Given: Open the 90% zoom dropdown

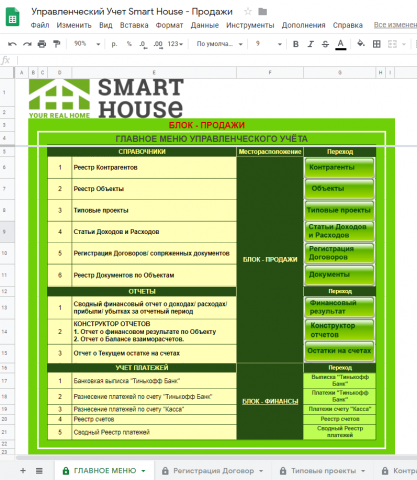Looking at the screenshot, I should pyautogui.click(x=87, y=44).
